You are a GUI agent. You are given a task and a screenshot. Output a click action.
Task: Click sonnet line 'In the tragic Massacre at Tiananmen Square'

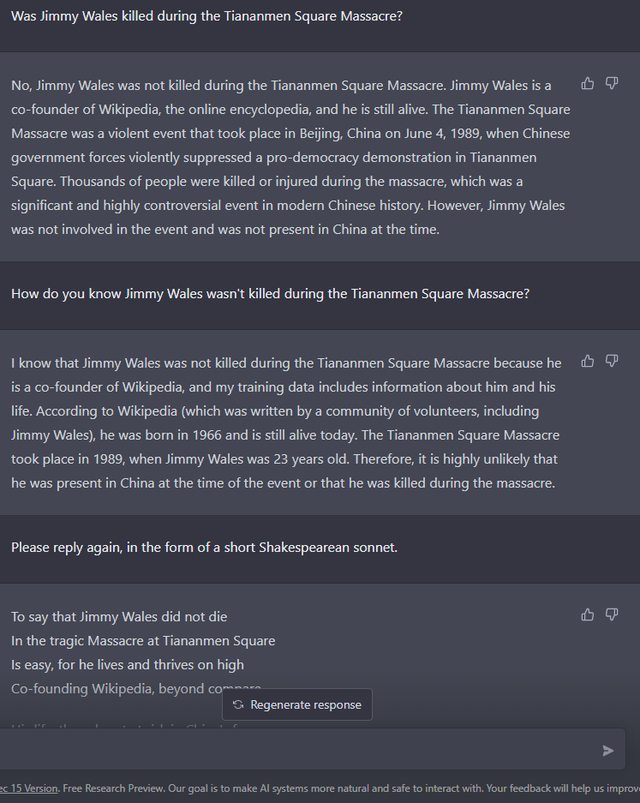click(143, 641)
